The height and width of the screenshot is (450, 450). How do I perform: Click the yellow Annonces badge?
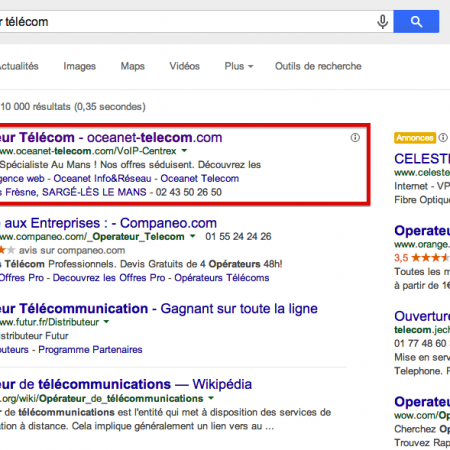415,138
